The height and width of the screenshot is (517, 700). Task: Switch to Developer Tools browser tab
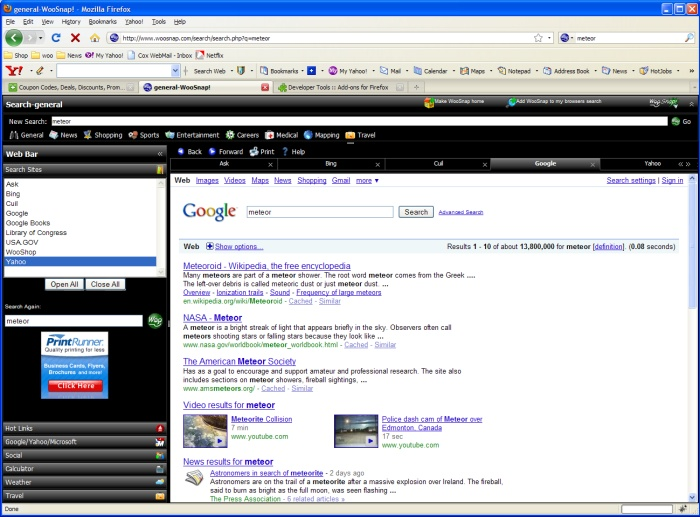pyautogui.click(x=338, y=88)
